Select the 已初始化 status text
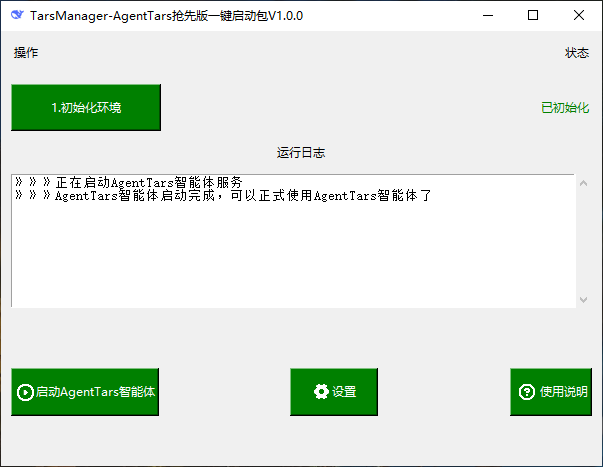603x467 pixels. 565,108
